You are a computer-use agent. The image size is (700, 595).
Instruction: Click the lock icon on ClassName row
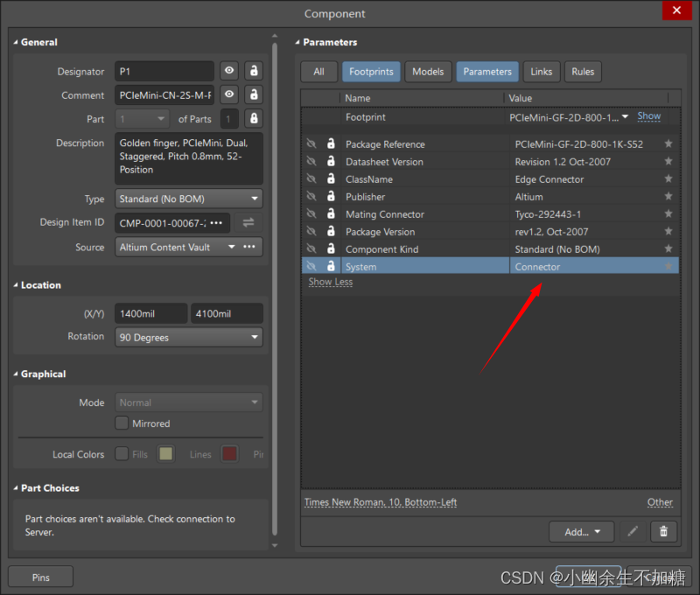(331, 179)
